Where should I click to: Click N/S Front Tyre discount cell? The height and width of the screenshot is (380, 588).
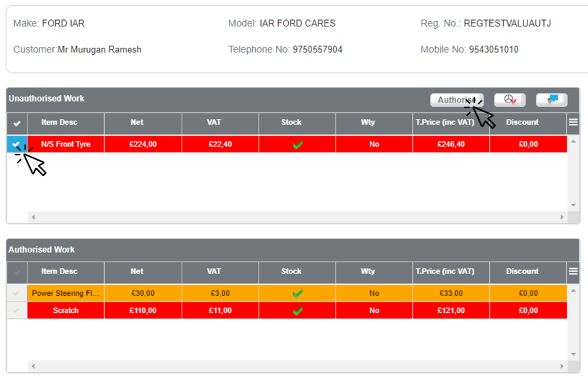point(528,144)
